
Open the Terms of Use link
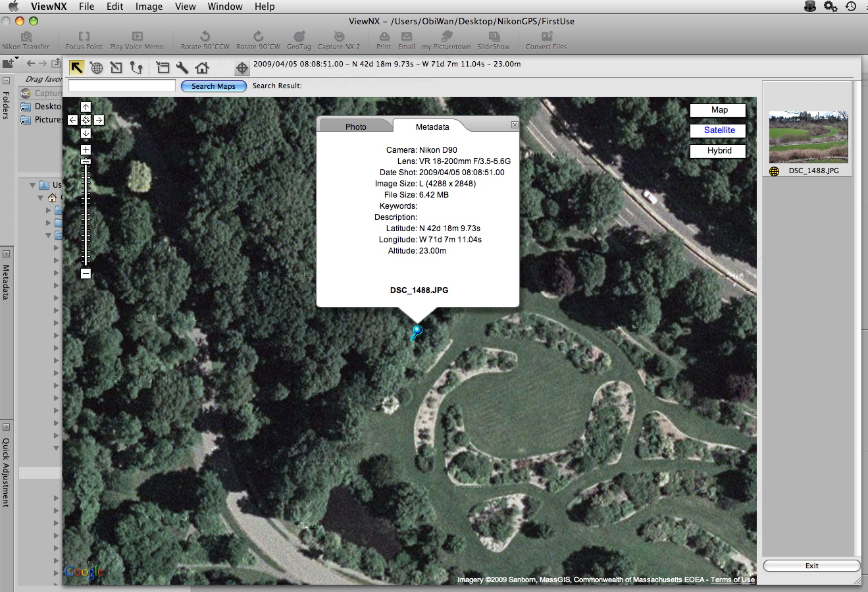point(732,579)
